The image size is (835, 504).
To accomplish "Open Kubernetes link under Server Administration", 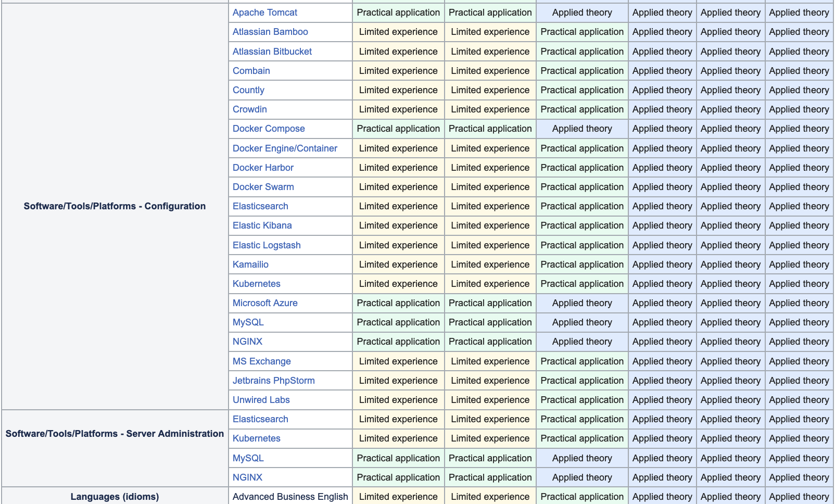I will pyautogui.click(x=256, y=438).
